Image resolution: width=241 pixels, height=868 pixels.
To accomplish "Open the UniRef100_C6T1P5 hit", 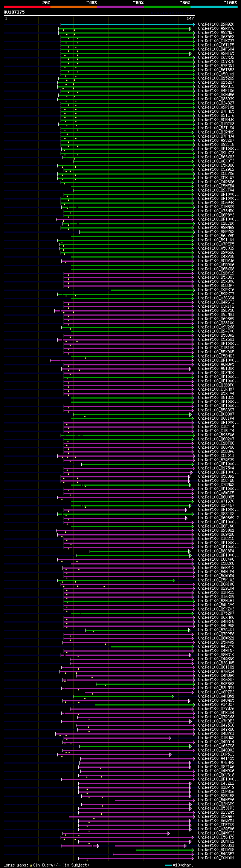I will pyautogui.click(x=216, y=45).
